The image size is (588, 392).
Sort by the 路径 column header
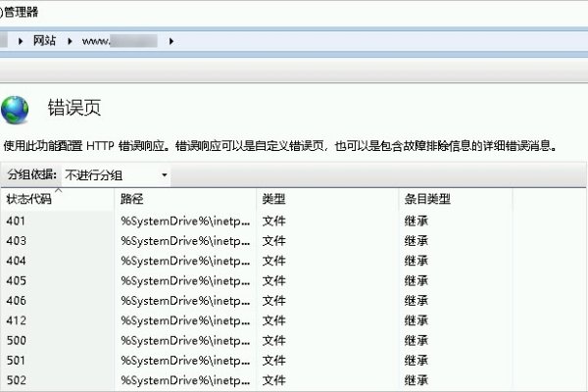(x=185, y=199)
